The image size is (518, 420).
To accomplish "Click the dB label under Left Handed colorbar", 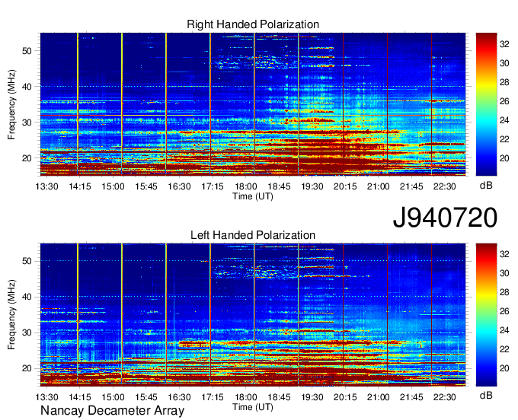I will click(486, 396).
